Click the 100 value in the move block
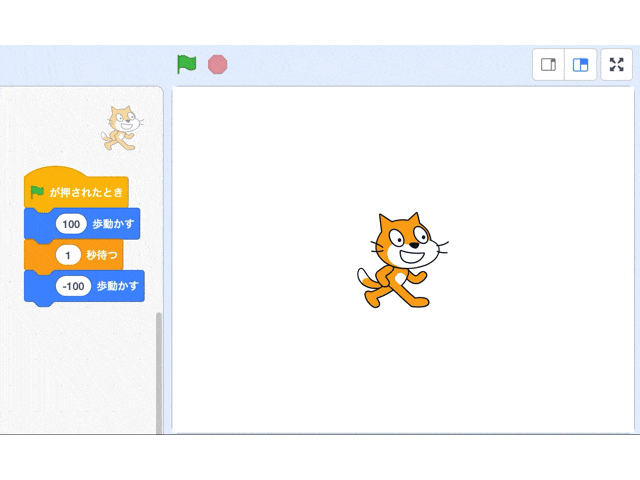640x480 pixels. coord(71,224)
